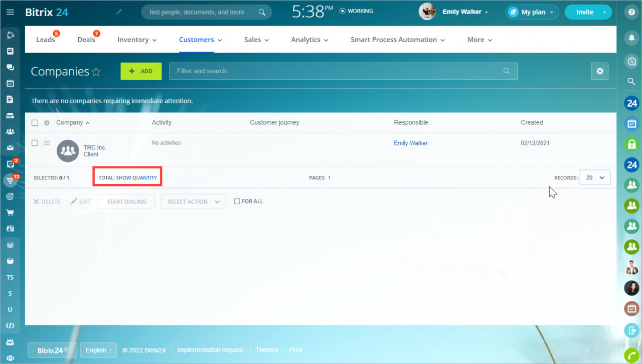Open the Emily Walker profile menu at top

[453, 12]
